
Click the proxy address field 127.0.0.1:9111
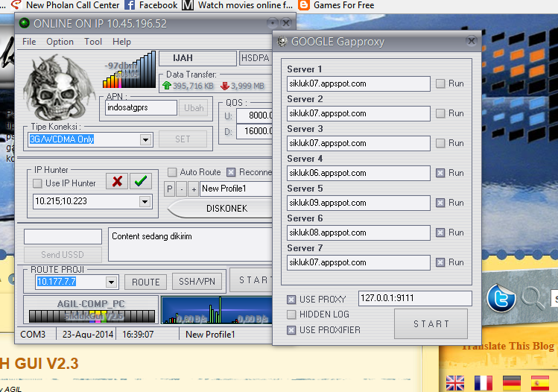point(415,298)
